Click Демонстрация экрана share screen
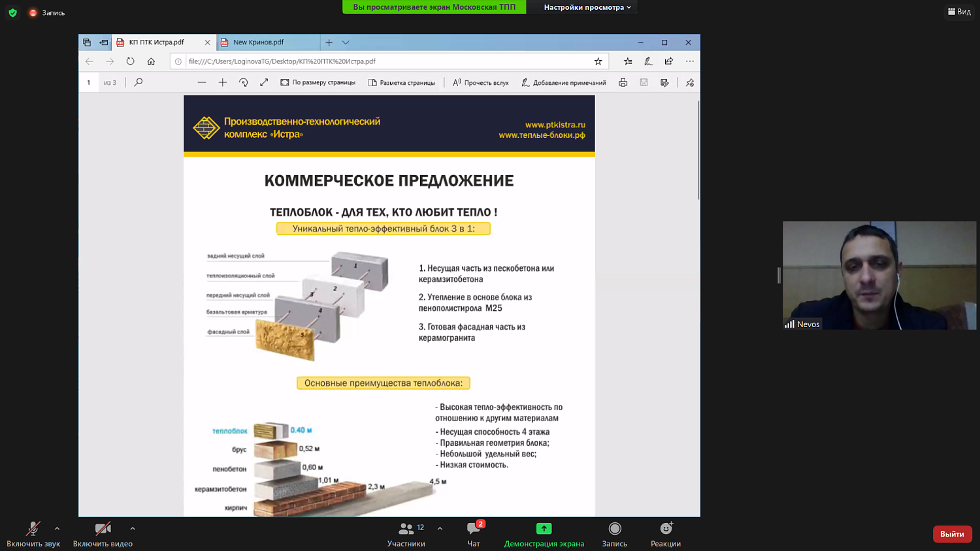This screenshot has width=980, height=551. point(544,534)
